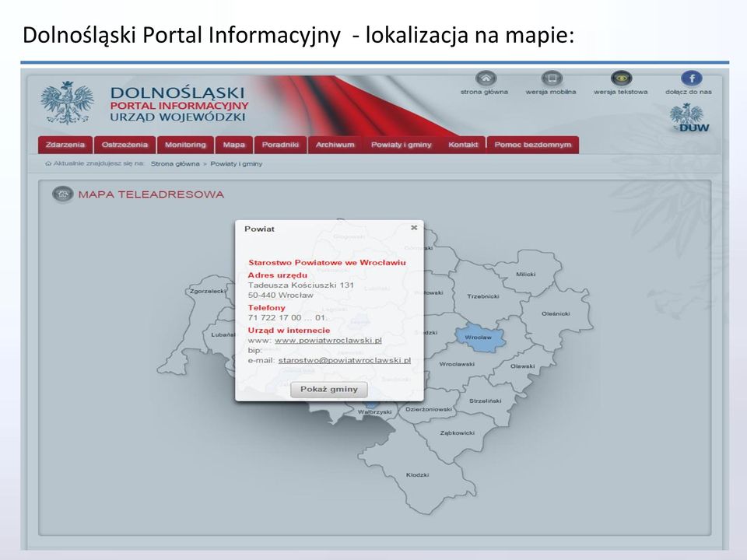Select the Wałbrzyski county on map
The image size is (747, 560).
tap(374, 412)
